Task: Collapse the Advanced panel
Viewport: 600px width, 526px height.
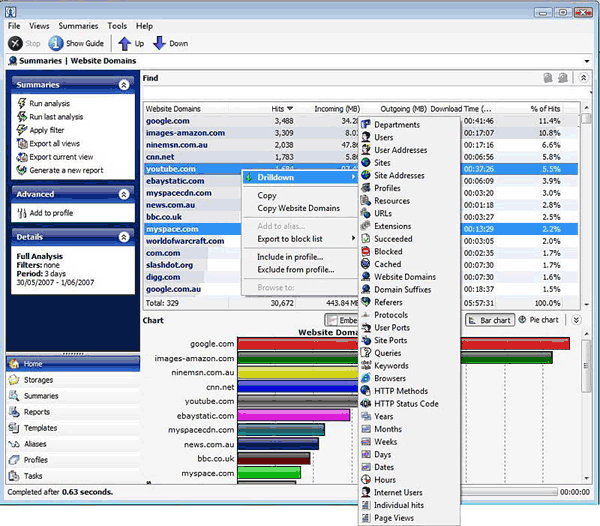Action: tap(124, 194)
